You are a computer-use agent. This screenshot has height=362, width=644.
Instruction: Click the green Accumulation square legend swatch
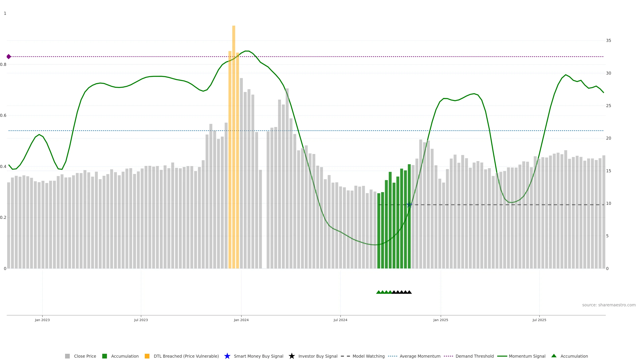(x=104, y=356)
